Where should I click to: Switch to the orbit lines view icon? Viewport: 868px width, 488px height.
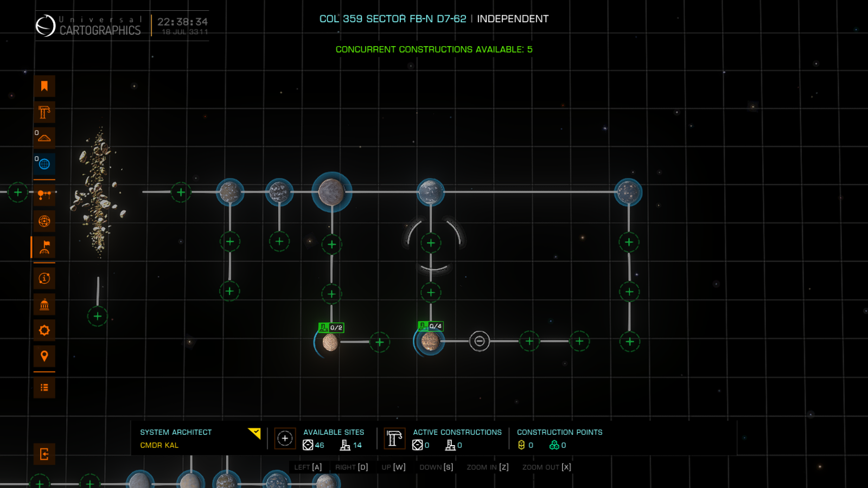[x=44, y=195]
